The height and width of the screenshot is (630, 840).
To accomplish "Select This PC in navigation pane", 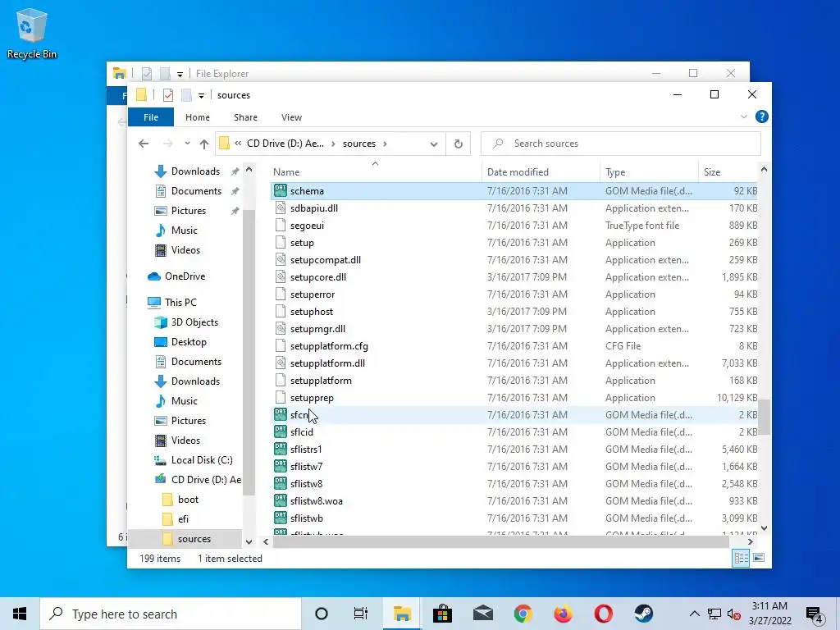I will 180,302.
